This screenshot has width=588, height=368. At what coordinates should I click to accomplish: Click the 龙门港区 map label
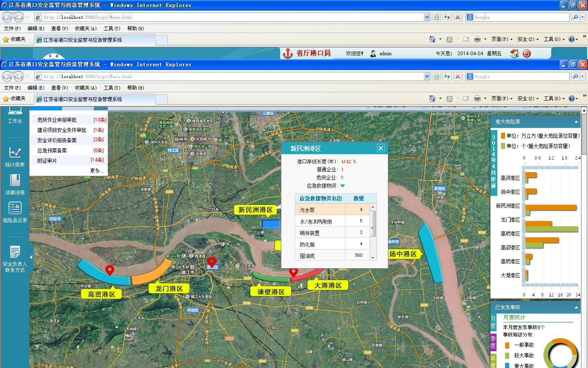point(169,289)
